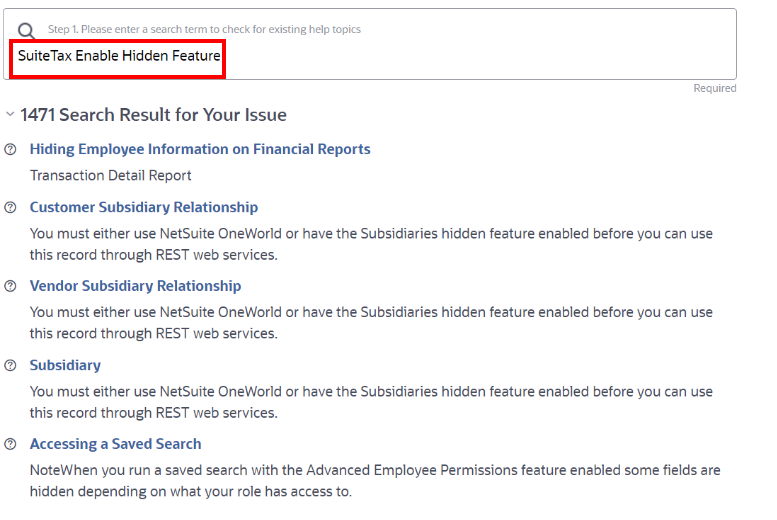Viewport: 777px width, 520px height.
Task: Click the Step 1 search term label
Action: coord(204,30)
